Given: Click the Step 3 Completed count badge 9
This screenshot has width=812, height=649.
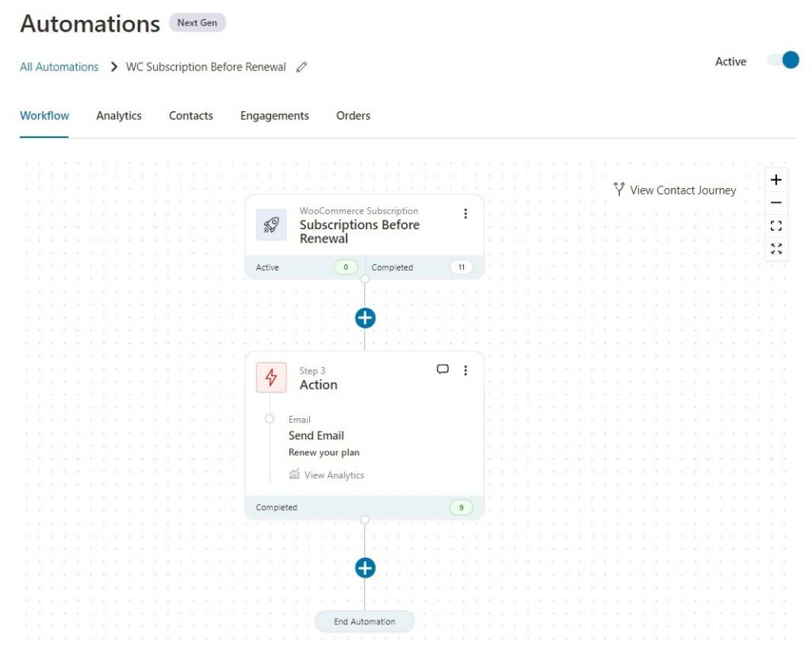Looking at the screenshot, I should tap(461, 508).
